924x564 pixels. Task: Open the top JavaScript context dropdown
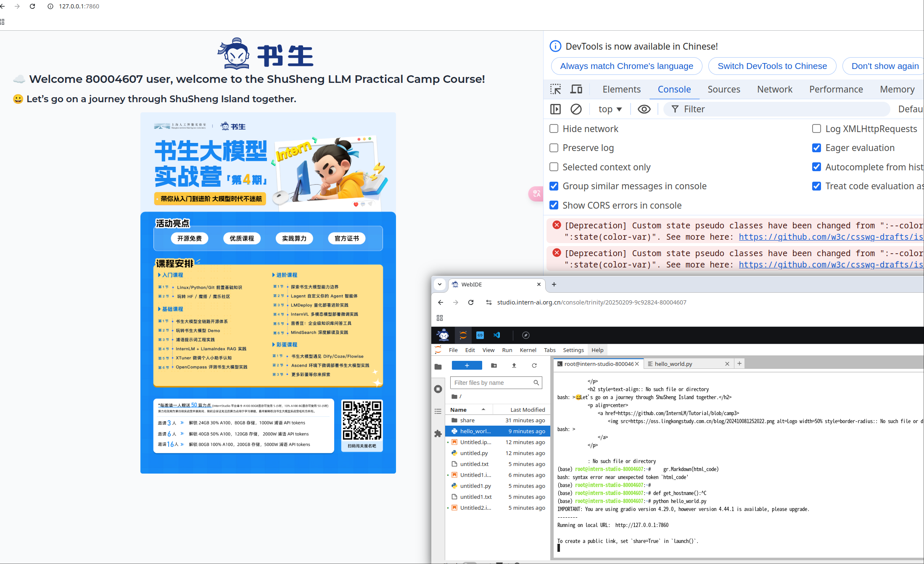(x=610, y=109)
